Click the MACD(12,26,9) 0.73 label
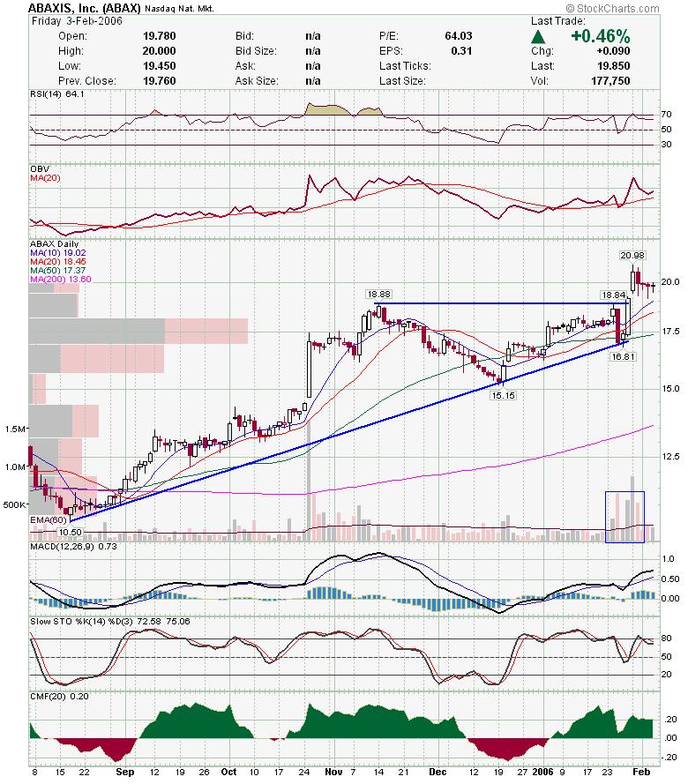The height and width of the screenshot is (784, 688). click(73, 547)
